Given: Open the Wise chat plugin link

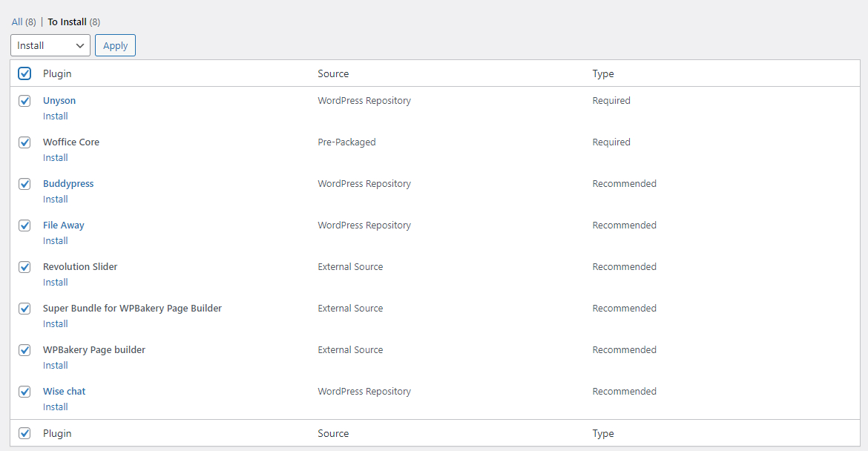Looking at the screenshot, I should (x=65, y=391).
